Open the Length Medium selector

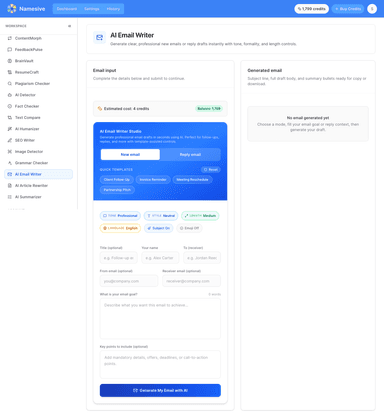[200, 216]
